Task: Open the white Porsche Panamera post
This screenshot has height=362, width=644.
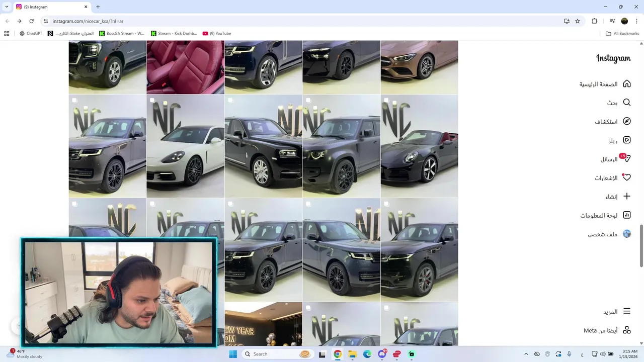Action: [185, 146]
